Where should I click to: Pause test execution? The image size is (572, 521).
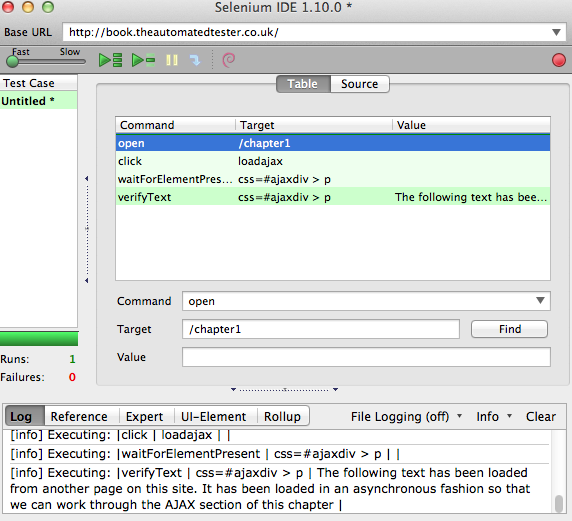[x=172, y=60]
